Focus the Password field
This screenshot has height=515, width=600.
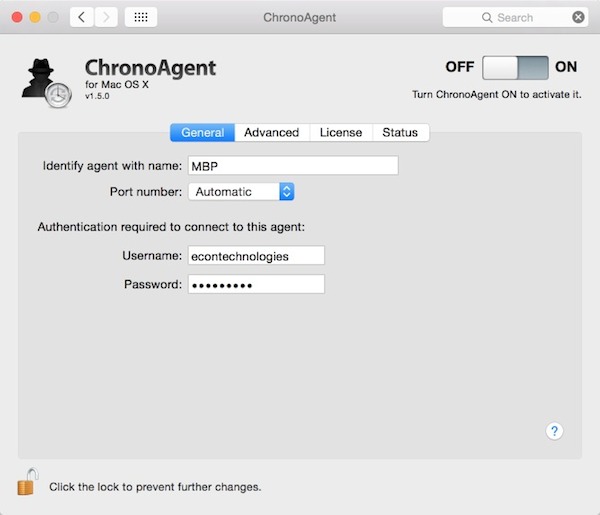(x=256, y=284)
